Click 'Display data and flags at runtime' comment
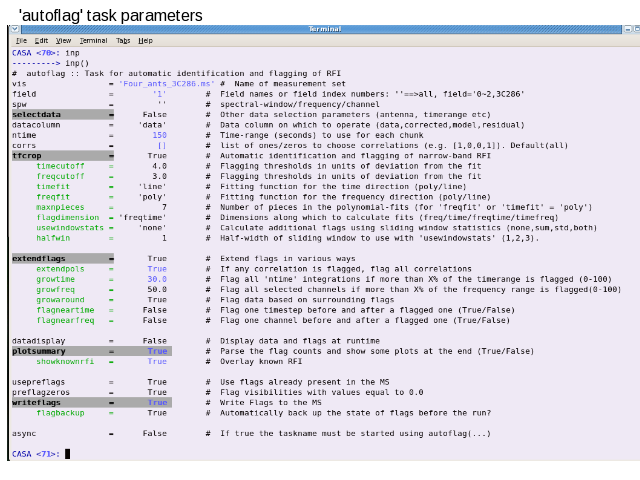Screen dimensions: 640x480 (x=300, y=341)
